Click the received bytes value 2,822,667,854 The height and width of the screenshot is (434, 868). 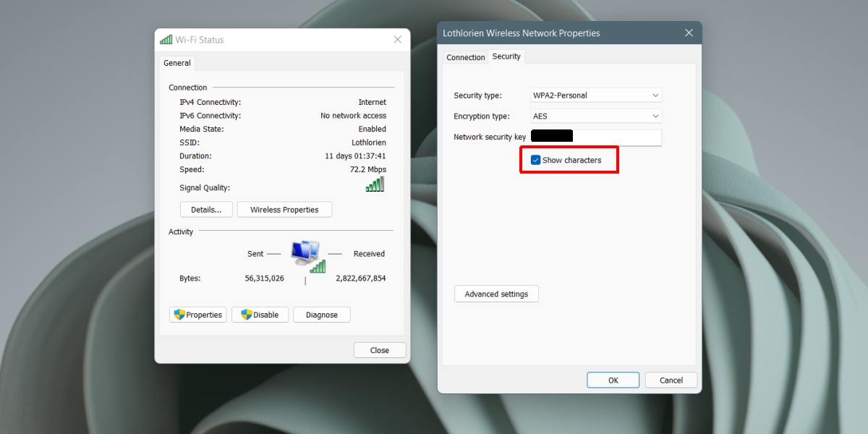pos(361,278)
